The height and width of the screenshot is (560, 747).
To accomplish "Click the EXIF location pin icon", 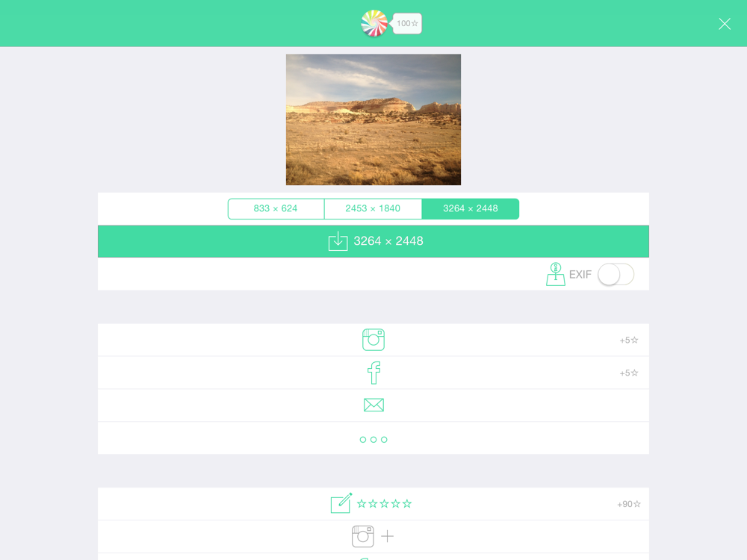I will [556, 274].
